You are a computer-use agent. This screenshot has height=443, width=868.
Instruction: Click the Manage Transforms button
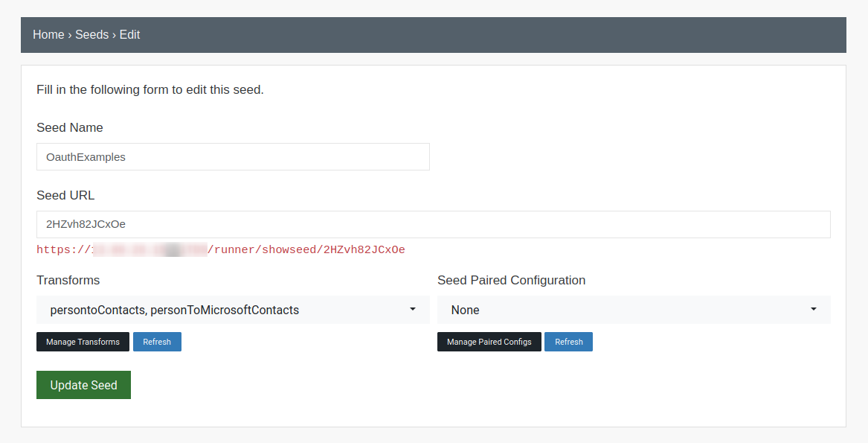click(x=83, y=342)
